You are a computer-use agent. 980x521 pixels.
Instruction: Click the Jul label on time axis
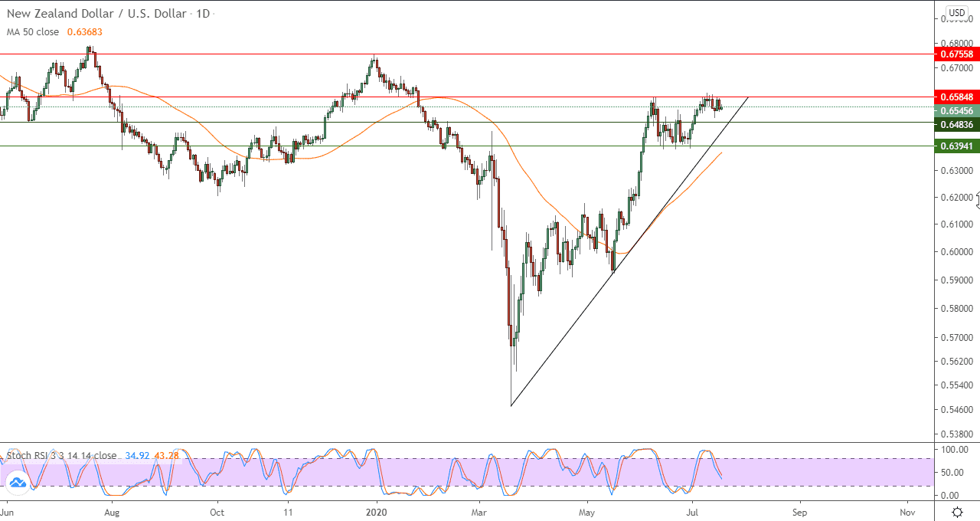click(693, 511)
